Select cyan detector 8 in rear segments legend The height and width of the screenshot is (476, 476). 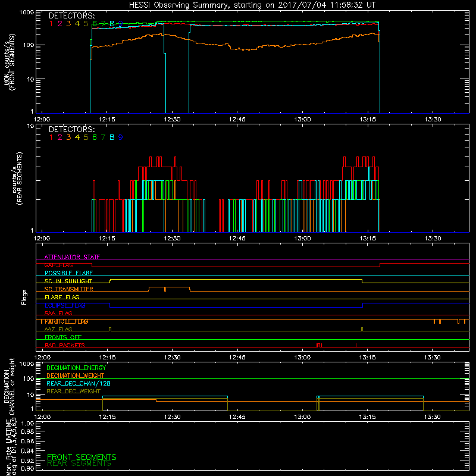[x=112, y=137]
